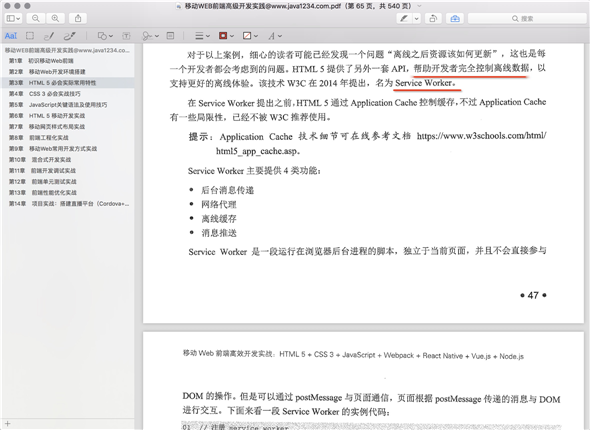The image size is (590, 430).
Task: Toggle the Markup toolbar toolbox button
Action: [x=455, y=18]
